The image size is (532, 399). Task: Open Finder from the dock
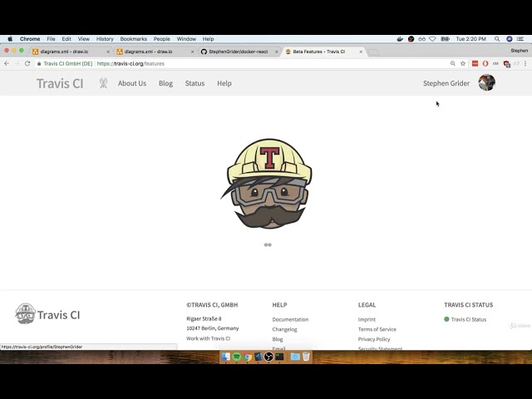(225, 357)
